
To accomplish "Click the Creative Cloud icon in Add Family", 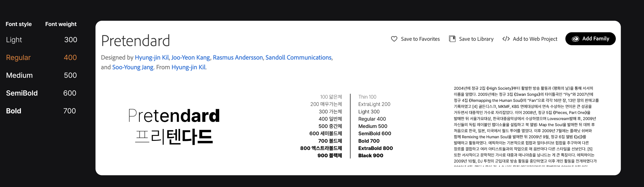I will tap(575, 39).
